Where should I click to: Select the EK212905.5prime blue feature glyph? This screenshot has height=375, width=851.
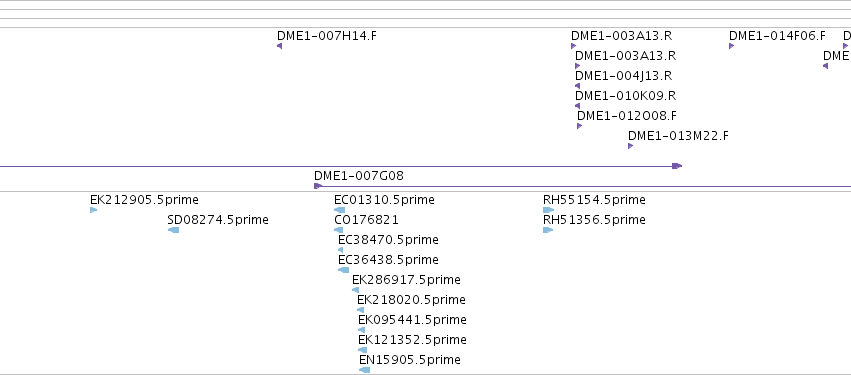pyautogui.click(x=93, y=210)
